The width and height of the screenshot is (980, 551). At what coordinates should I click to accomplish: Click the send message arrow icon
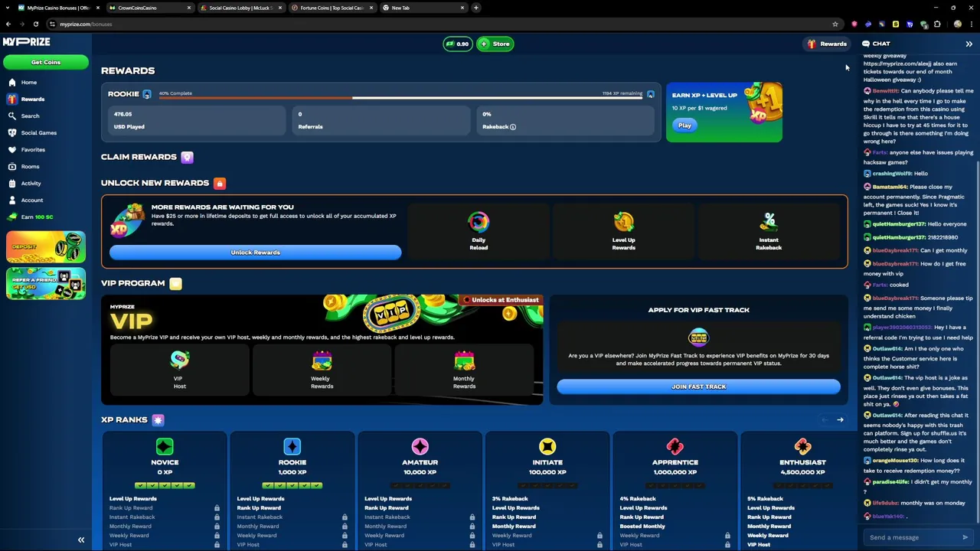coord(965,537)
